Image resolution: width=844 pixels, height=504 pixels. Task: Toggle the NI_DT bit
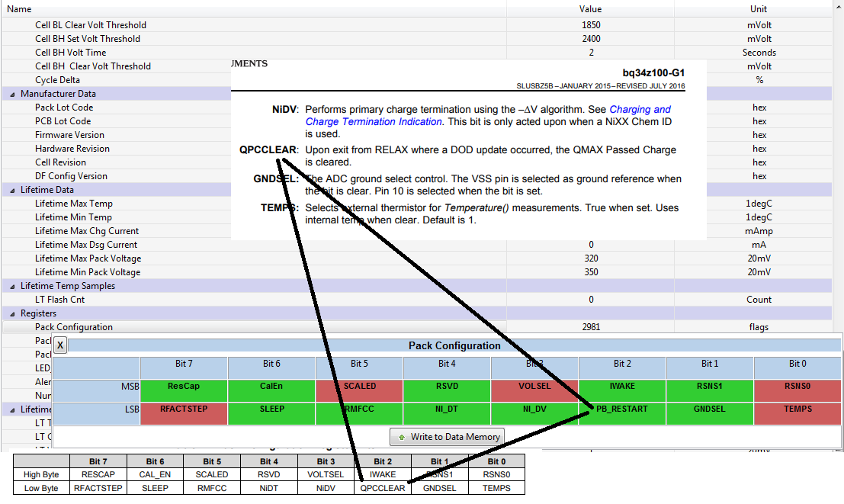click(x=447, y=413)
